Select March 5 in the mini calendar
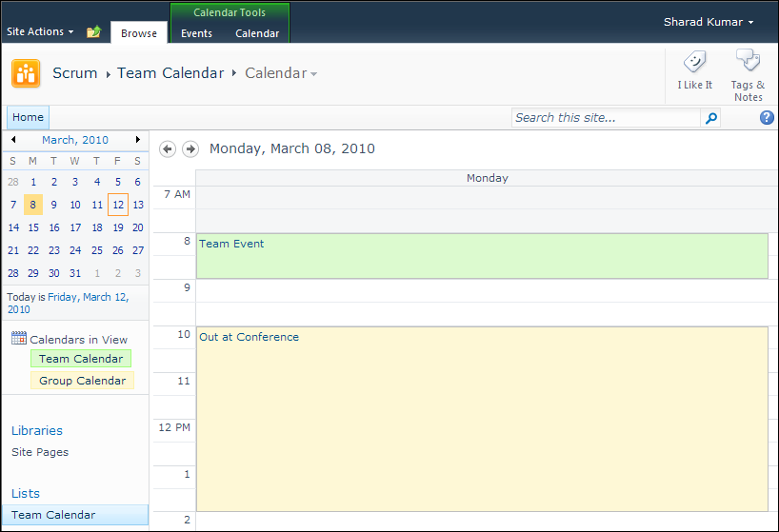Image resolution: width=779 pixels, height=532 pixels. click(118, 182)
